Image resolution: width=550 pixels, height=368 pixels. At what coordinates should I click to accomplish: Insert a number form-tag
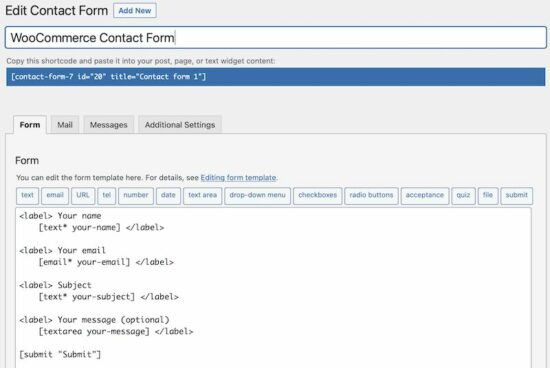click(x=136, y=195)
